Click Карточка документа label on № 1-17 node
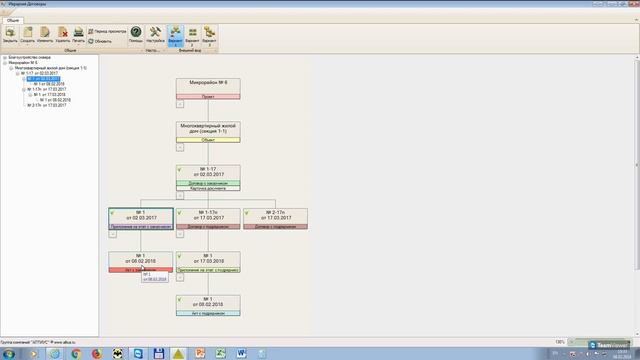Image resolution: width=640 pixels, height=360 pixels. coord(208,188)
